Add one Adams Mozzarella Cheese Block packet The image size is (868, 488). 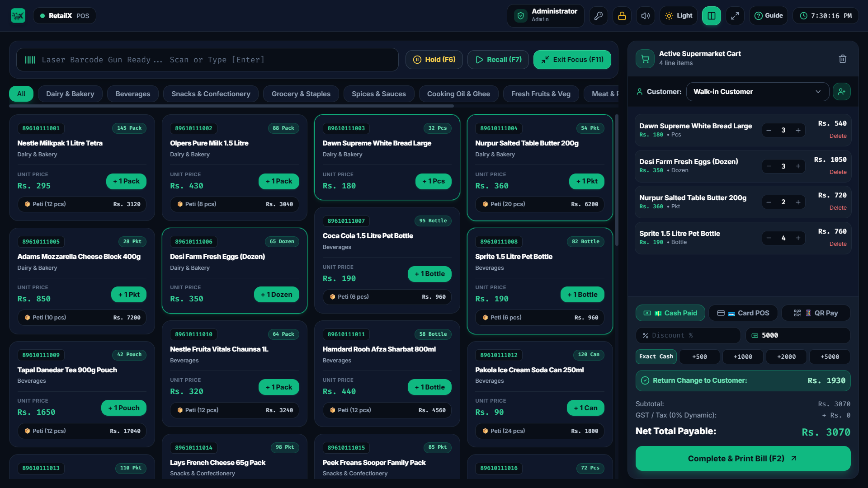tap(129, 295)
